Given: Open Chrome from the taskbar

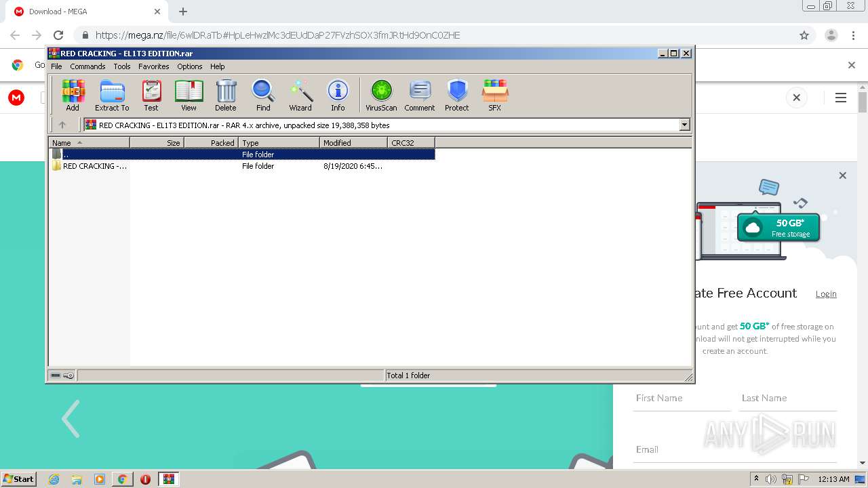Looking at the screenshot, I should pos(122,479).
